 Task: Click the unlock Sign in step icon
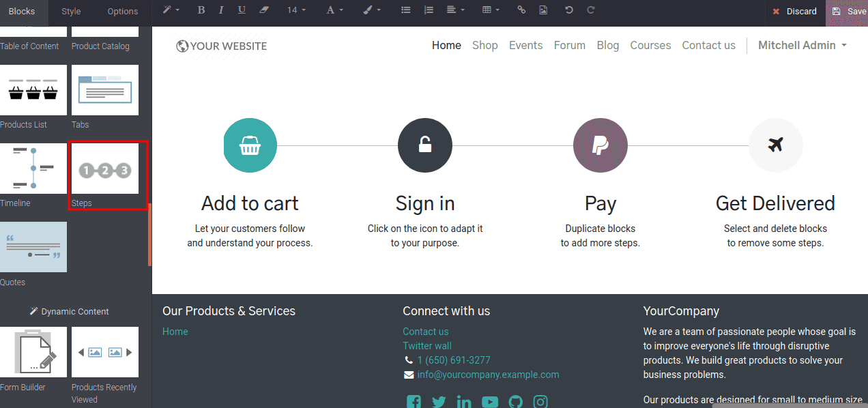(x=424, y=145)
